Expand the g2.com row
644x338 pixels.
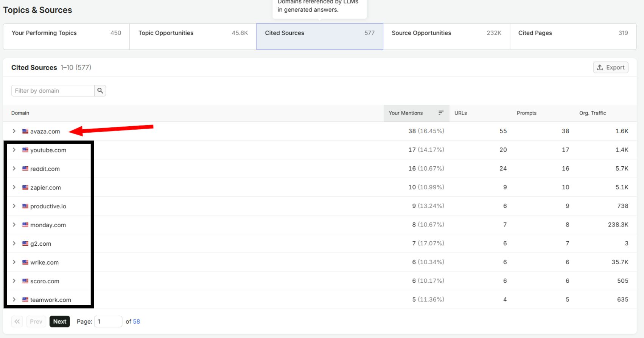(x=14, y=243)
